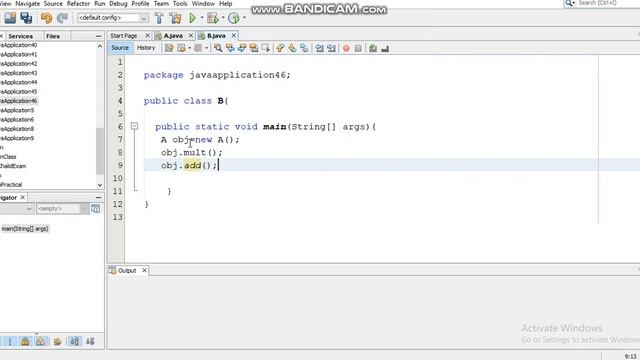Open the Team menu
Screen dimensions: 640x360
click(x=161, y=4)
